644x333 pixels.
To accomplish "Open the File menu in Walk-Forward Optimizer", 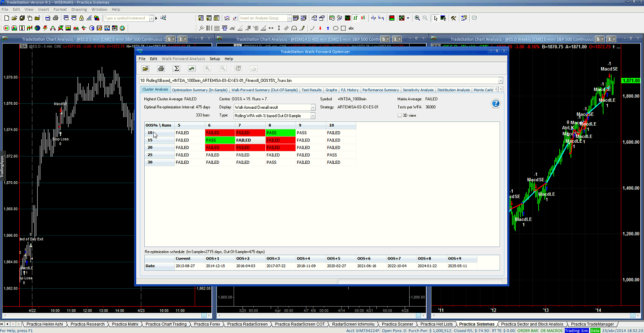I will [142, 59].
